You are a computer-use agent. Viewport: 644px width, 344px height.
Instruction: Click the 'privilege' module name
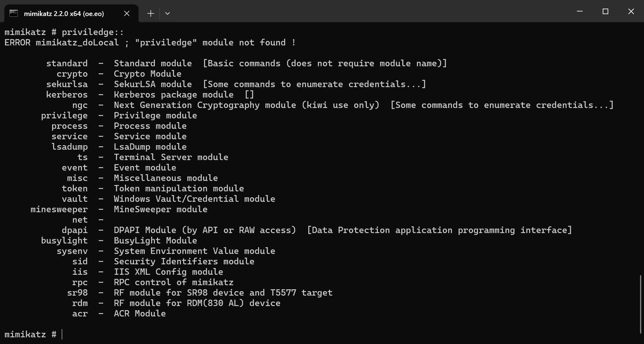(x=64, y=115)
